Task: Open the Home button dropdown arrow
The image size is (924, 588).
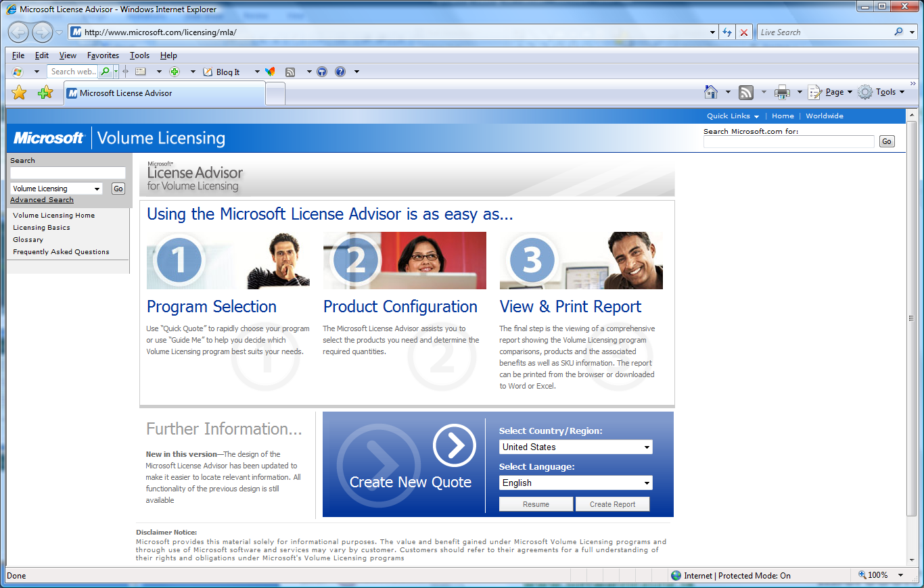Action: [x=728, y=92]
